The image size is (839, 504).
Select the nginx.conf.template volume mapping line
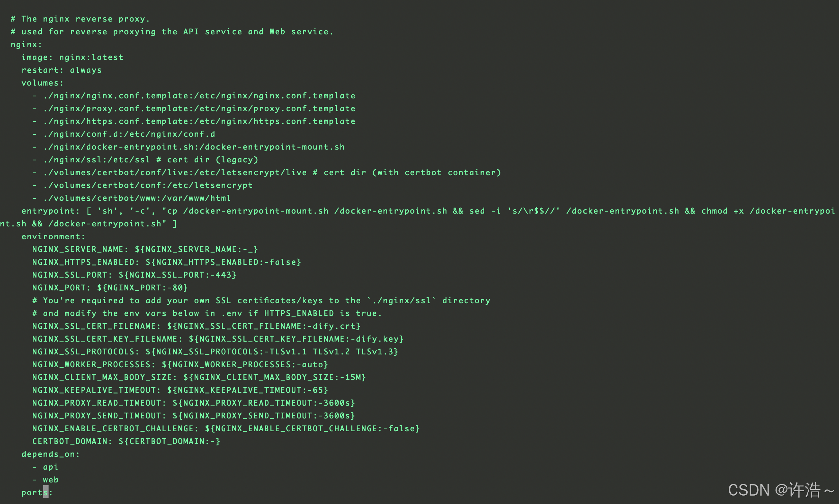click(x=194, y=96)
